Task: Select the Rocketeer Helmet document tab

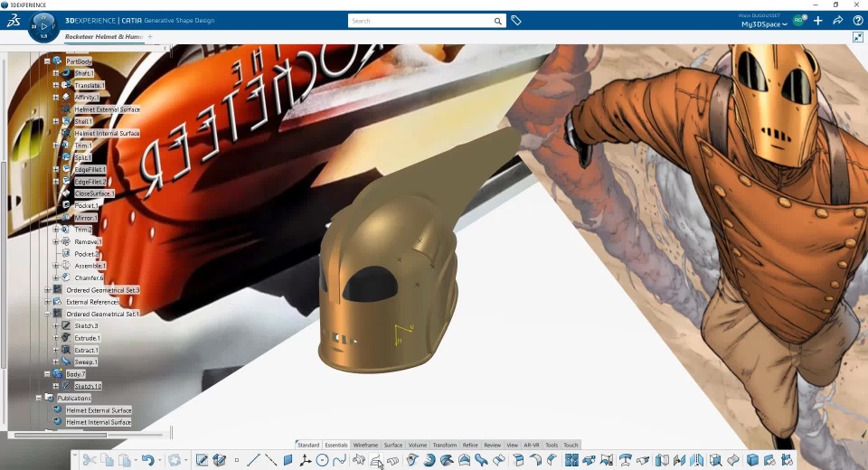Action: pos(103,36)
